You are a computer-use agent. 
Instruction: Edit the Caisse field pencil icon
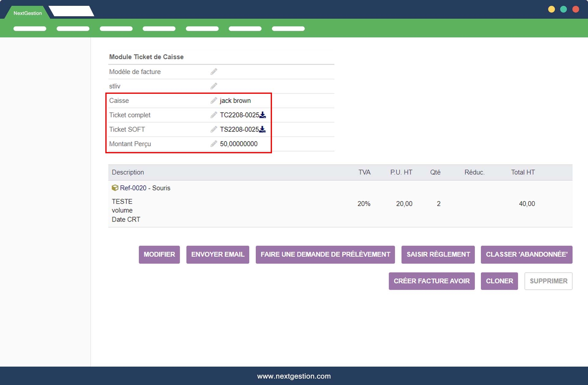click(x=214, y=101)
